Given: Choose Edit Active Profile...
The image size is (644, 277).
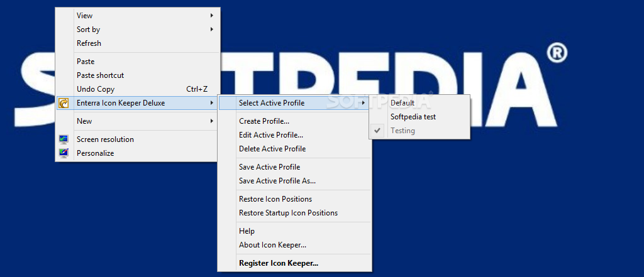Looking at the screenshot, I should click(294, 134).
